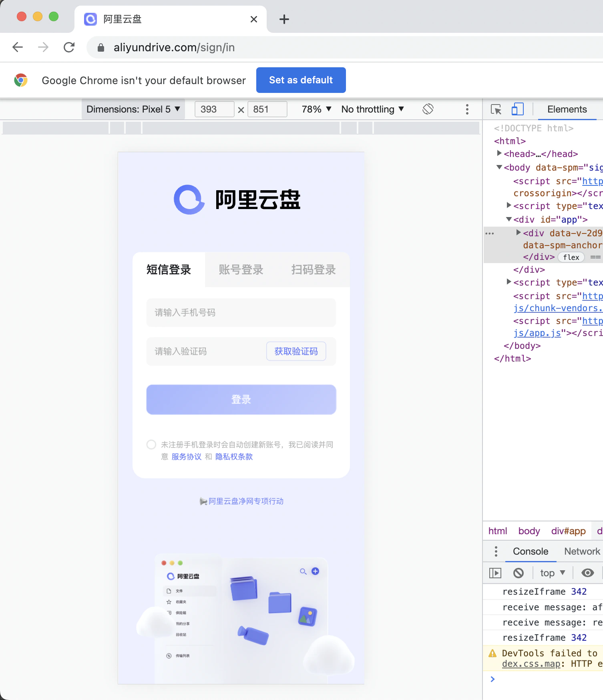
Task: Click the lock icon in address bar
Action: (101, 48)
